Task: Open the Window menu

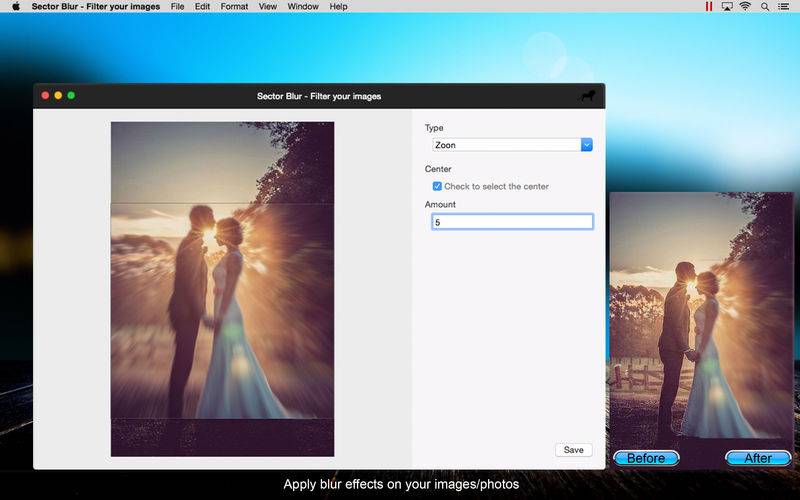Action: point(303,7)
